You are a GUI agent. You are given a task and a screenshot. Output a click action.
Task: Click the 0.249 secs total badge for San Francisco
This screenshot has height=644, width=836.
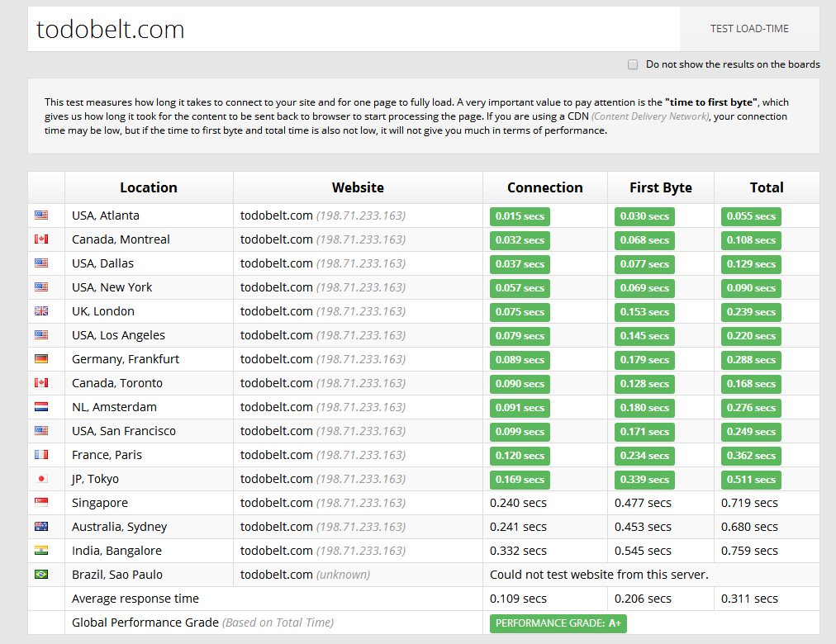tap(751, 432)
